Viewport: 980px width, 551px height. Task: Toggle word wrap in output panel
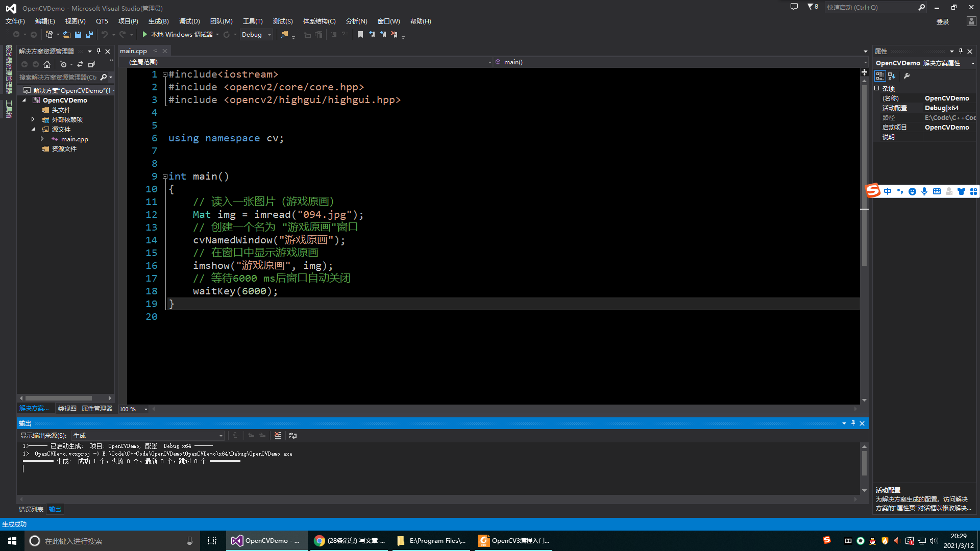pos(292,436)
